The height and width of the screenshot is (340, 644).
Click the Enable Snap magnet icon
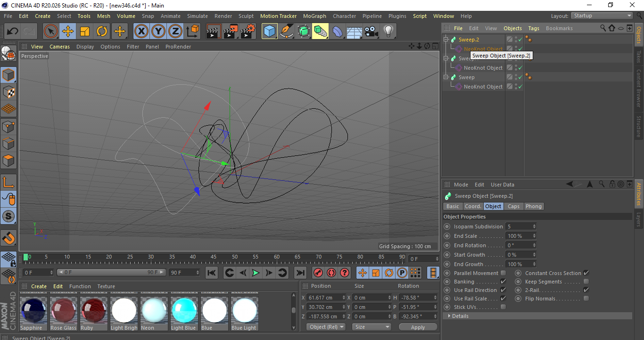tap(8, 238)
